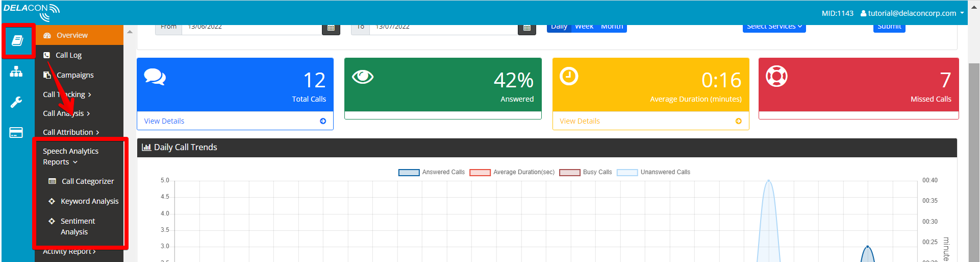
Task: Click the Average Duration clock icon
Action: coord(569,77)
